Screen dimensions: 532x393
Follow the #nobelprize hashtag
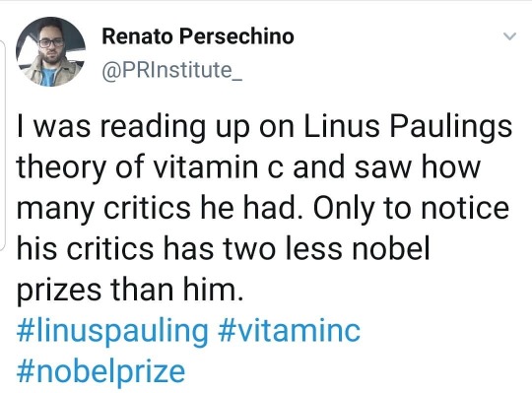[100, 372]
